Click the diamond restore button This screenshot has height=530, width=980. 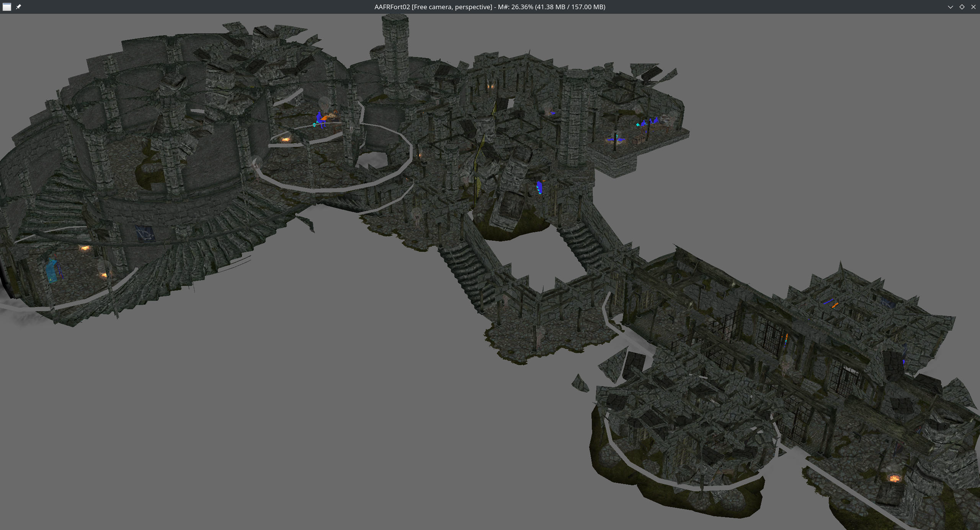(962, 7)
